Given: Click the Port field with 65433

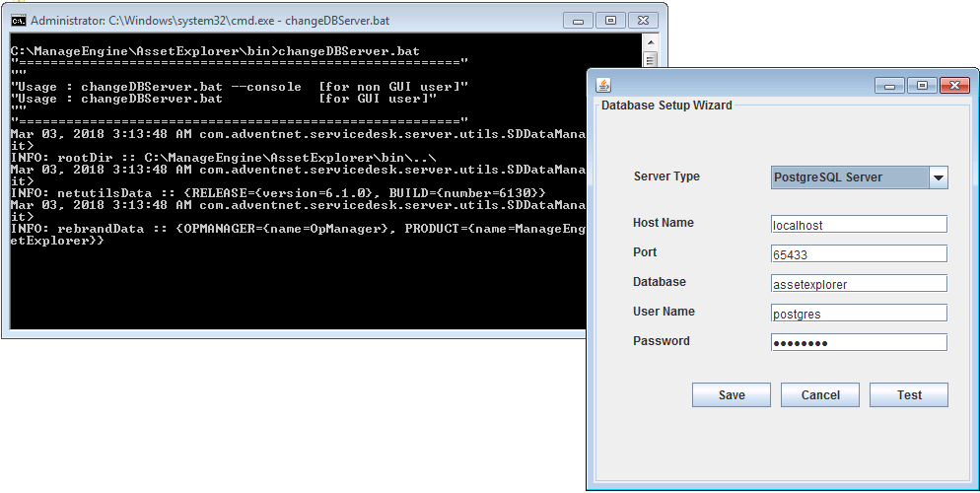Looking at the screenshot, I should pos(859,254).
